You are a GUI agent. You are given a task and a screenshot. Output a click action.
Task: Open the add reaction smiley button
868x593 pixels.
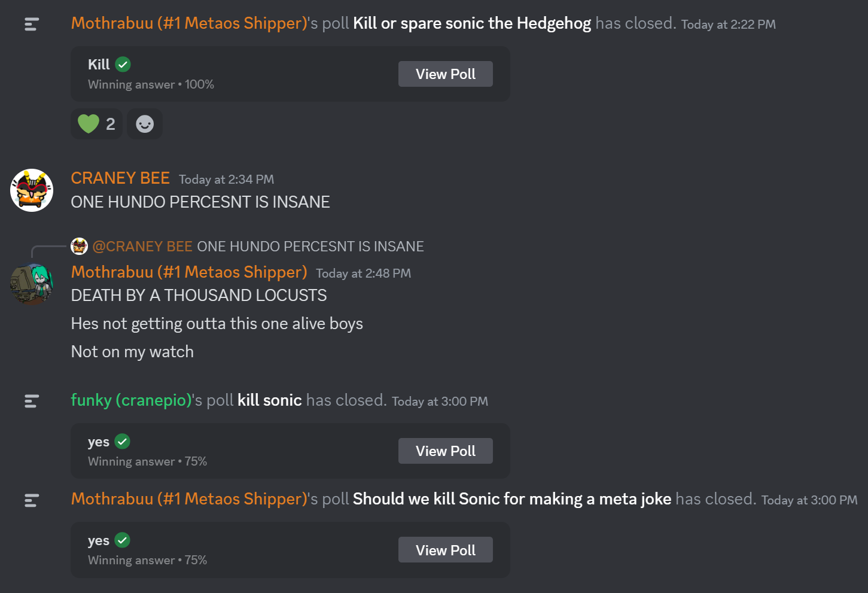tap(145, 124)
